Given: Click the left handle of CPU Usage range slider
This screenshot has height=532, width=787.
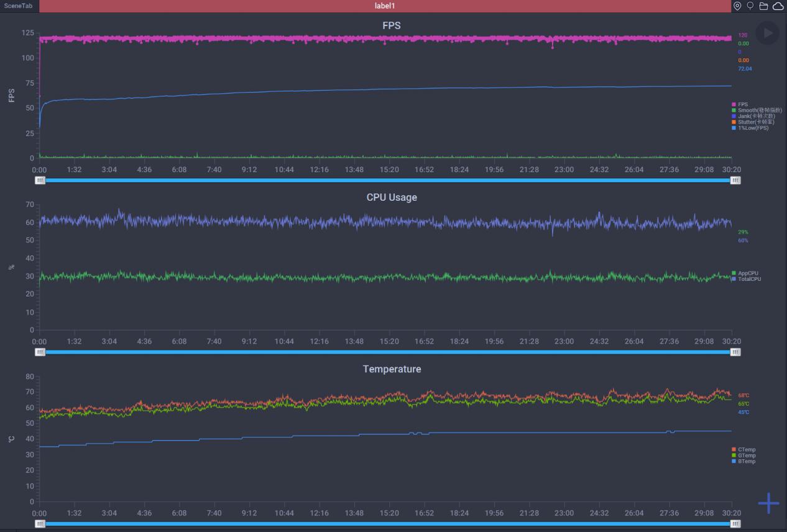Looking at the screenshot, I should [x=40, y=352].
